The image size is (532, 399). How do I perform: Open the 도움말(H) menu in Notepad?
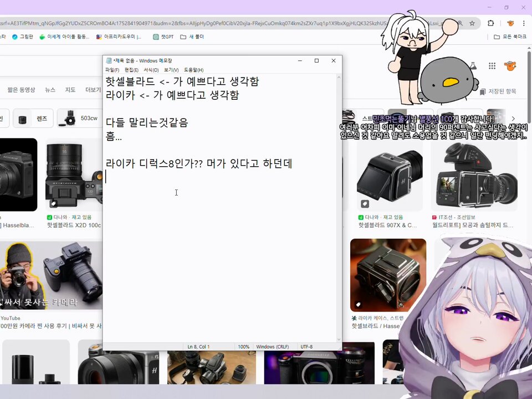[194, 70]
